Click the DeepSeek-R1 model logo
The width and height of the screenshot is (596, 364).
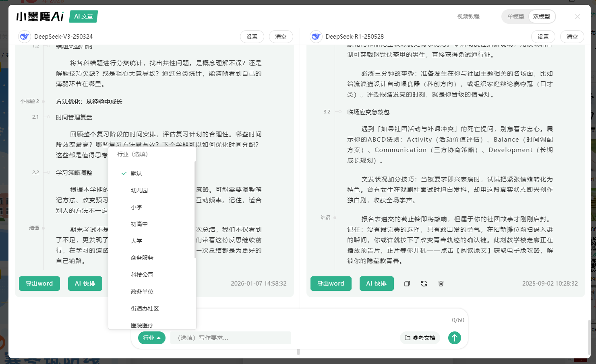tap(316, 37)
